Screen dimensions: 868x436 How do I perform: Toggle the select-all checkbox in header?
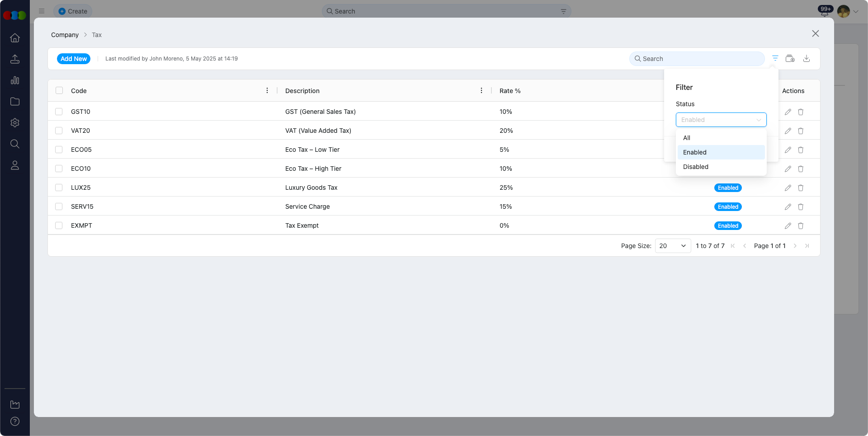(x=59, y=90)
